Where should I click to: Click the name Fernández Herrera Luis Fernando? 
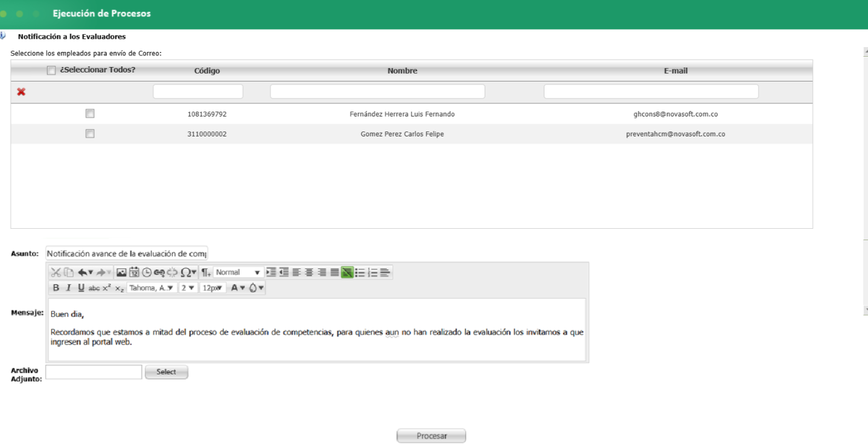[x=402, y=114]
